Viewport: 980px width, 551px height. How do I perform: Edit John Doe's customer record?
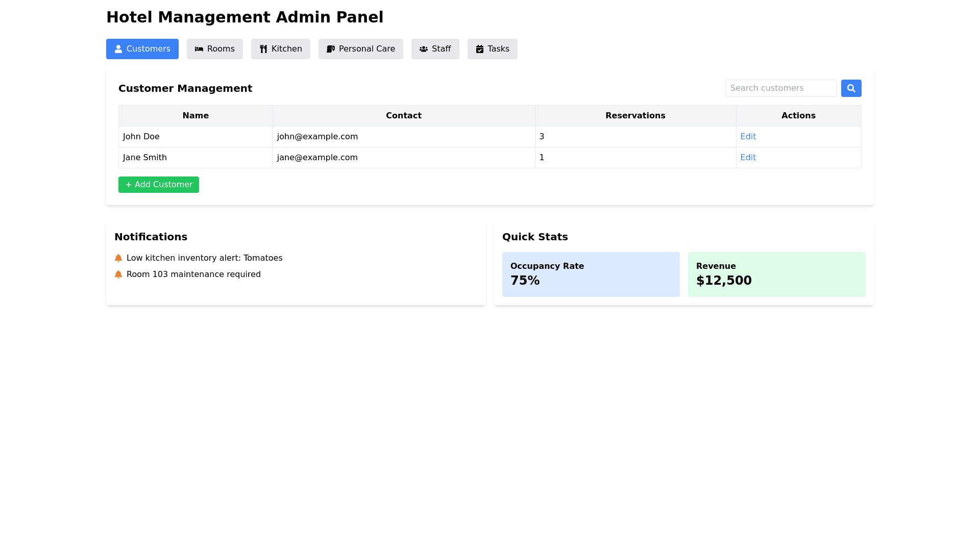point(748,137)
